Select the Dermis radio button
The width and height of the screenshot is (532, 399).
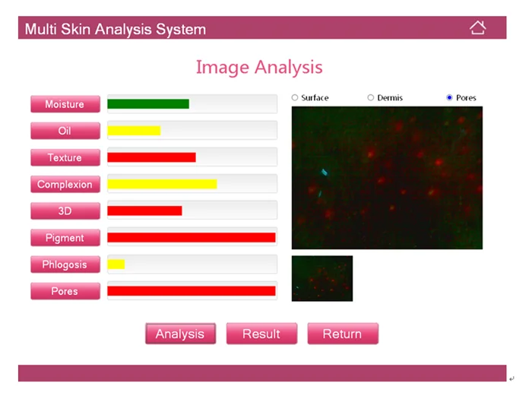point(371,98)
